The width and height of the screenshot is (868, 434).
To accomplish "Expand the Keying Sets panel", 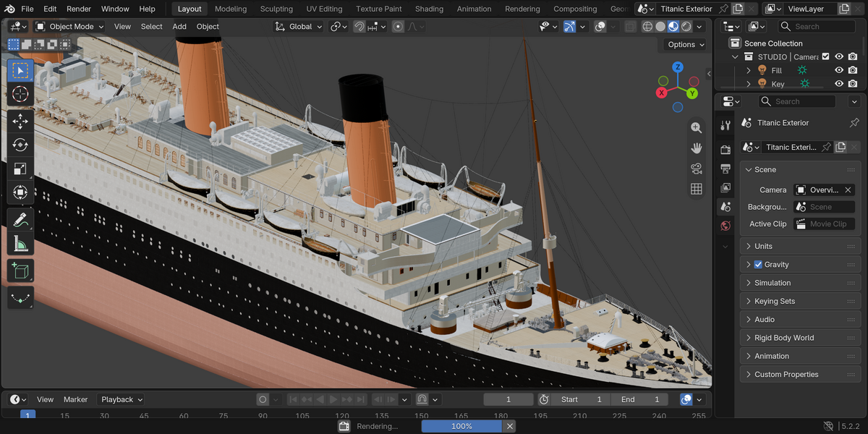I will tap(801, 302).
